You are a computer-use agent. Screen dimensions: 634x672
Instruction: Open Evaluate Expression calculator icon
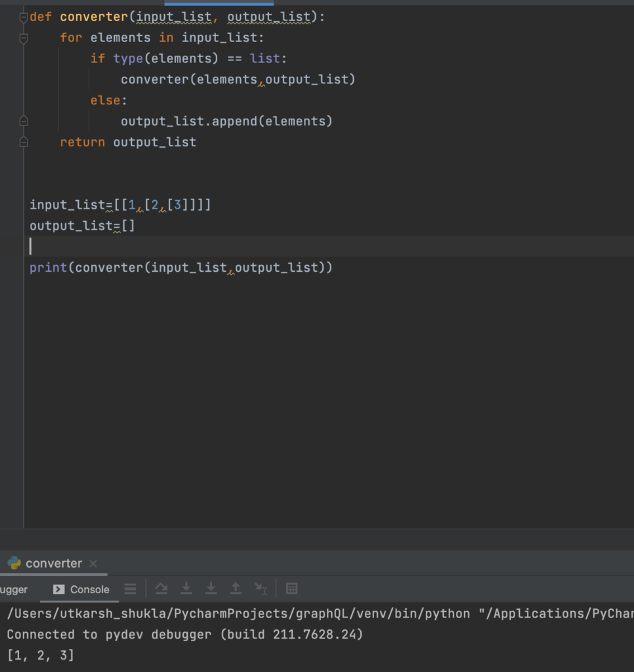point(292,589)
